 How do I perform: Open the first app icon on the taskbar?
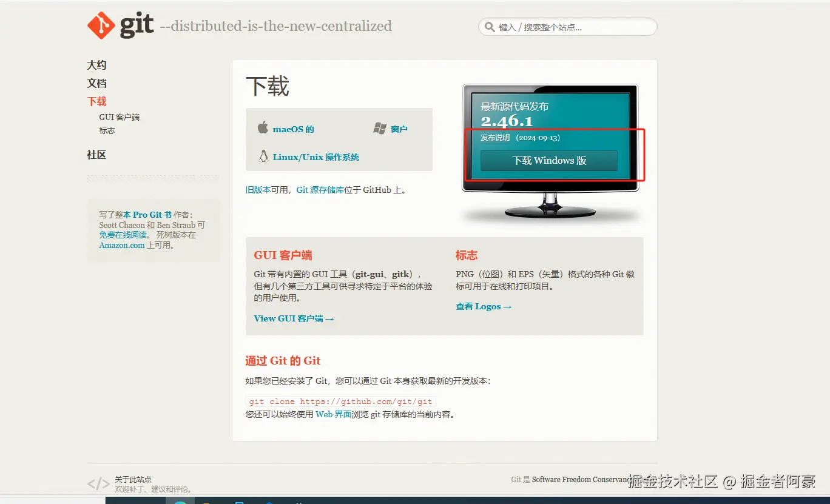[180, 502]
